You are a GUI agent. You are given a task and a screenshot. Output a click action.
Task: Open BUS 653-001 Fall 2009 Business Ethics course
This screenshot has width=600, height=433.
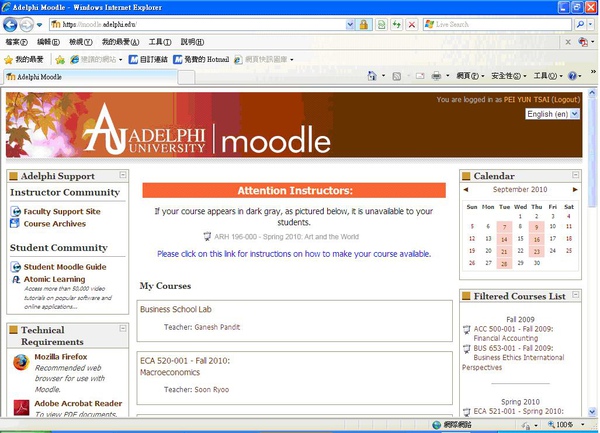click(513, 358)
